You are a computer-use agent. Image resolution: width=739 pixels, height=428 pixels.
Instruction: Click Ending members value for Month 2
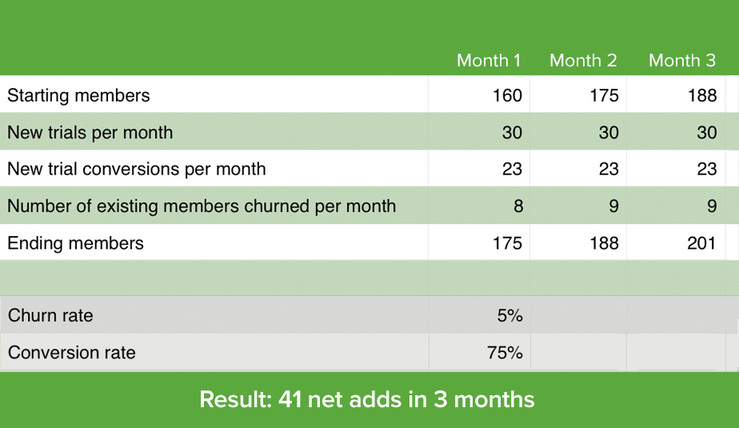[x=603, y=242]
